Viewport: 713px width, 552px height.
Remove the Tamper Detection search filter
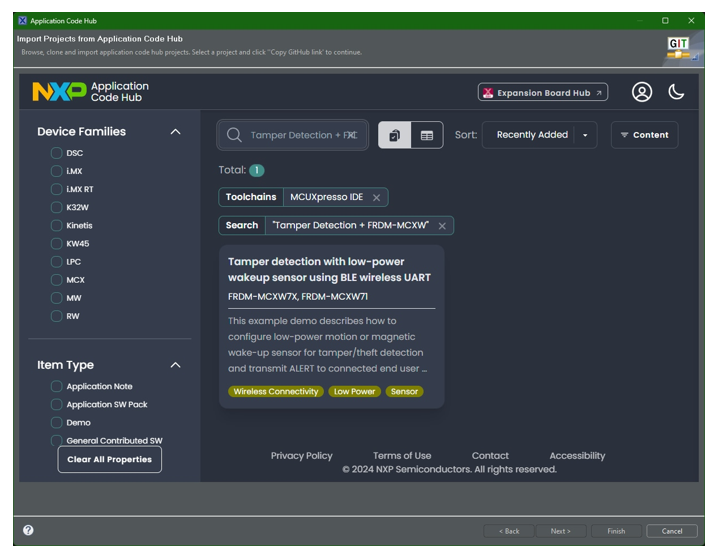pos(442,226)
